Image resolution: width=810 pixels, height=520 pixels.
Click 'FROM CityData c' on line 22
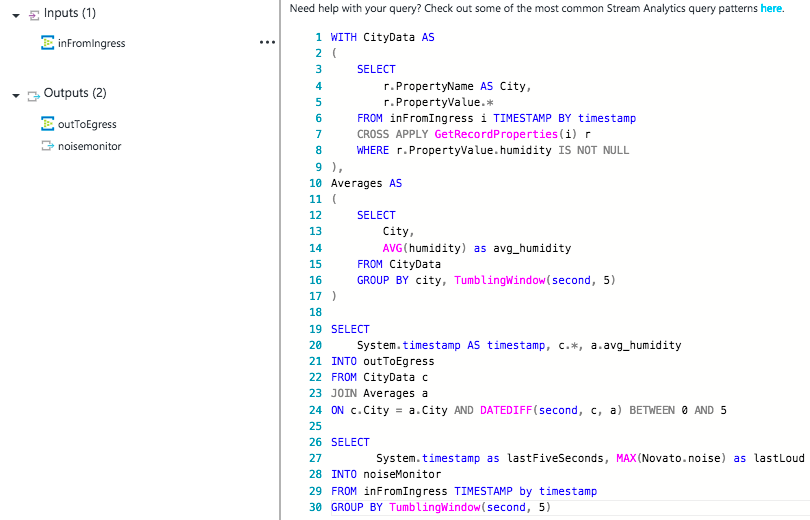click(379, 377)
